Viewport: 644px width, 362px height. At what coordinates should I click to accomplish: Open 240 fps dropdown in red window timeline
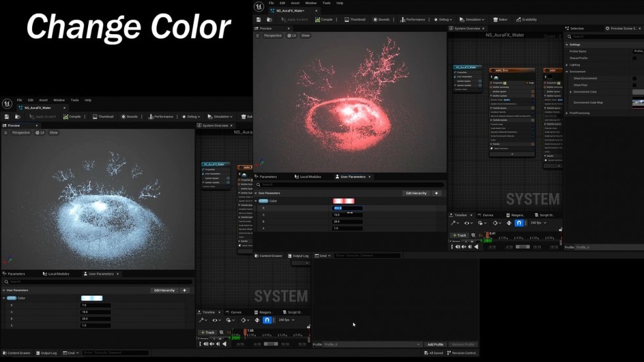(538, 223)
